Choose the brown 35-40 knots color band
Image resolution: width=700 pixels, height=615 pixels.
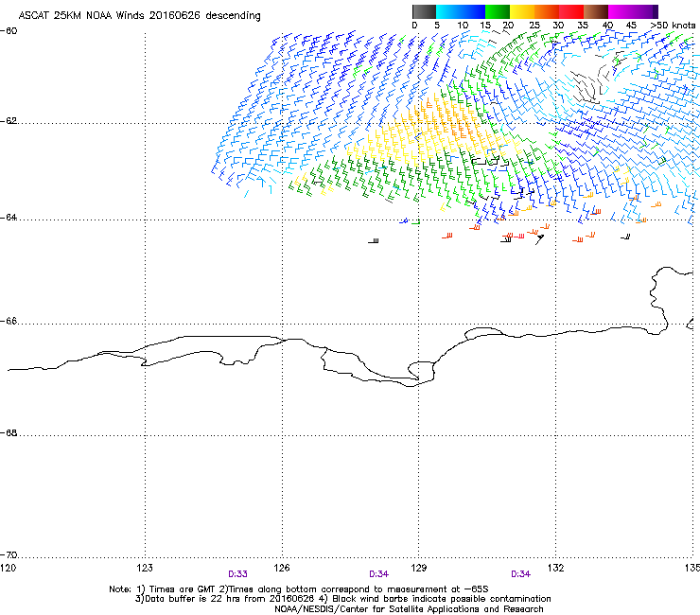(596, 11)
